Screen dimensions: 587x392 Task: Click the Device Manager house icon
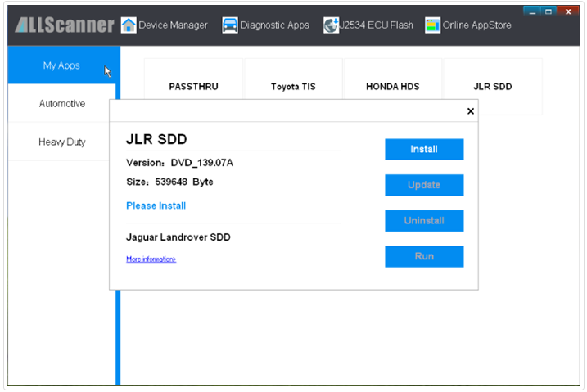[x=129, y=25]
